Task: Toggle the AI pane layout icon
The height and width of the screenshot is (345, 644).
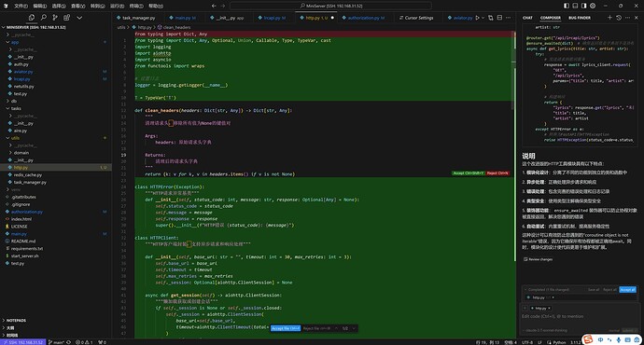Action: (583, 6)
